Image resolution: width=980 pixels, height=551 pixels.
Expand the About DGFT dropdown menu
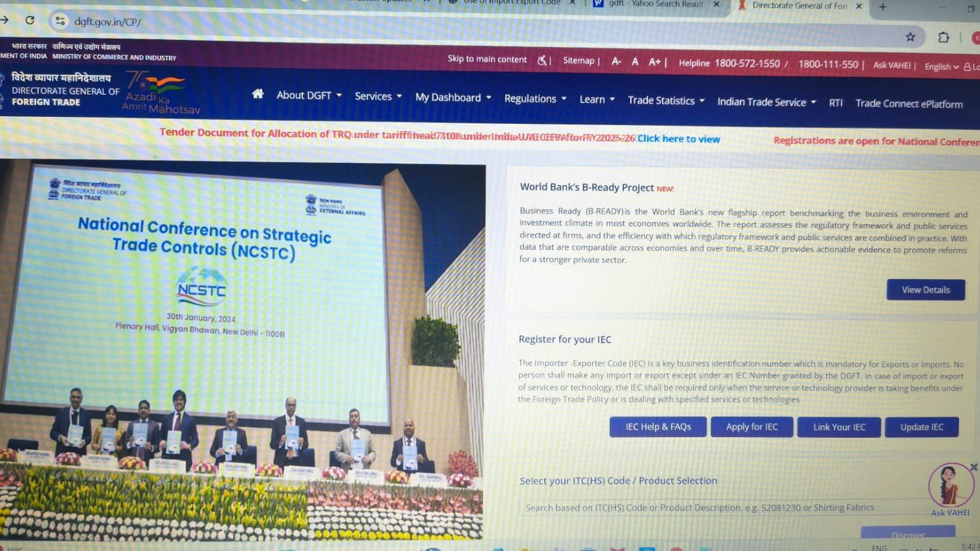point(309,95)
